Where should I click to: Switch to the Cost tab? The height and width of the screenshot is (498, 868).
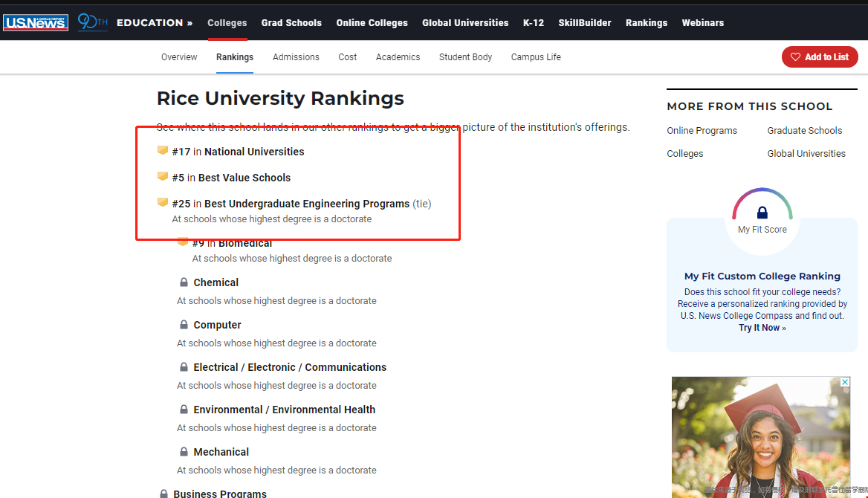click(x=348, y=57)
